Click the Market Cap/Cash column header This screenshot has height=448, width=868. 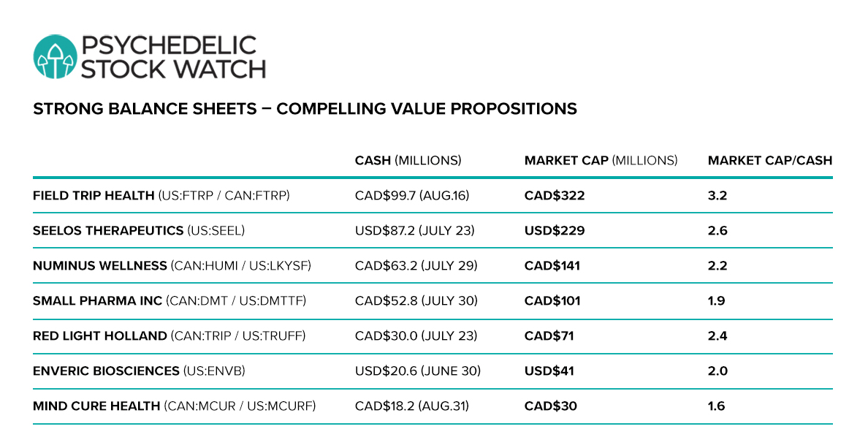(770, 161)
